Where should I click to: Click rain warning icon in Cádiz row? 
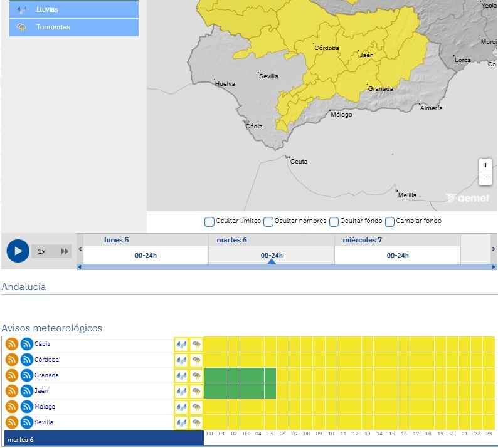(x=181, y=344)
